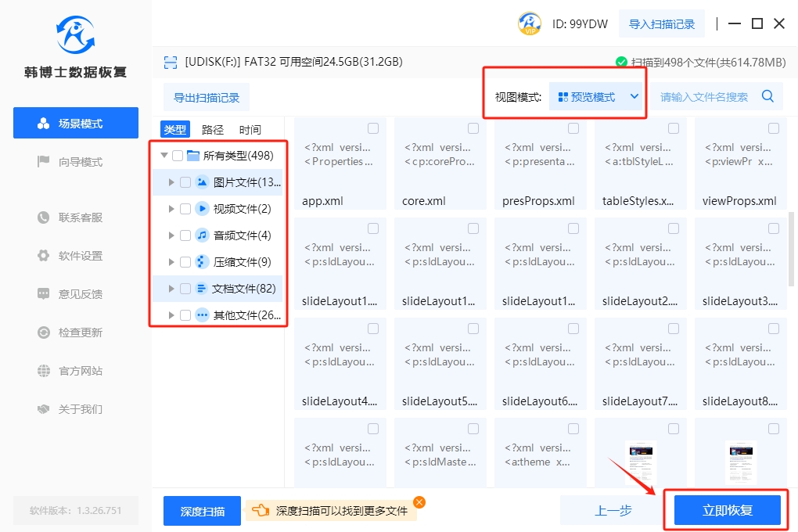This screenshot has height=532, width=798.
Task: Check the 所有类型(498) checkbox
Action: coord(178,156)
